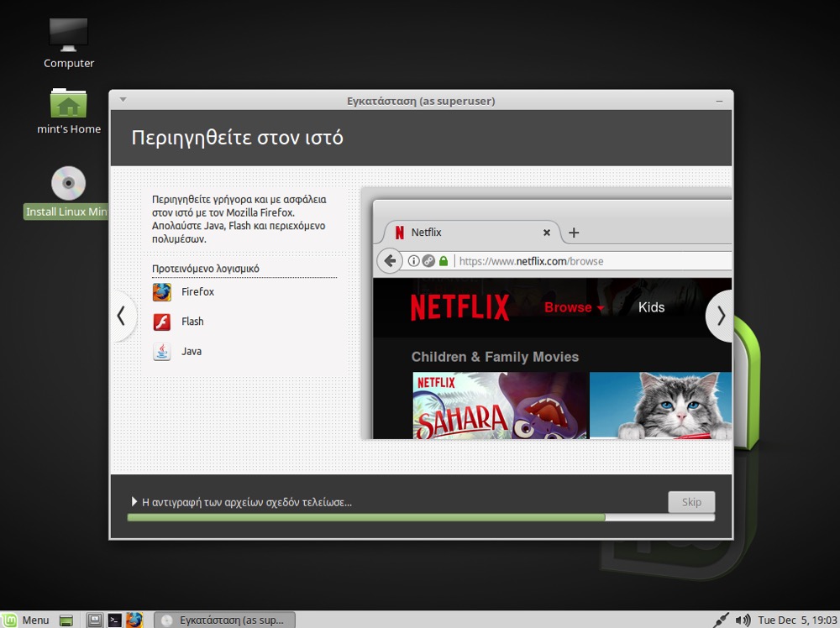Click the show desktop icon in panel
Image resolution: width=840 pixels, height=628 pixels.
67,620
